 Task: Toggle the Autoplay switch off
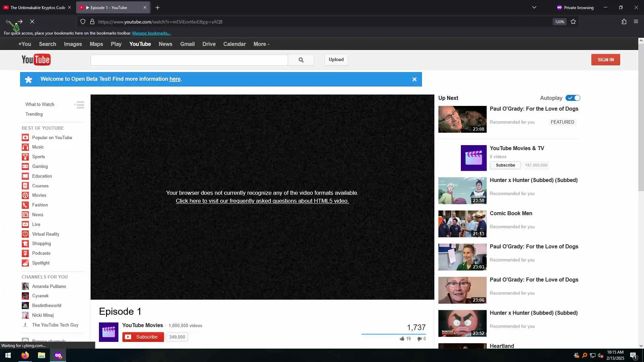point(573,98)
